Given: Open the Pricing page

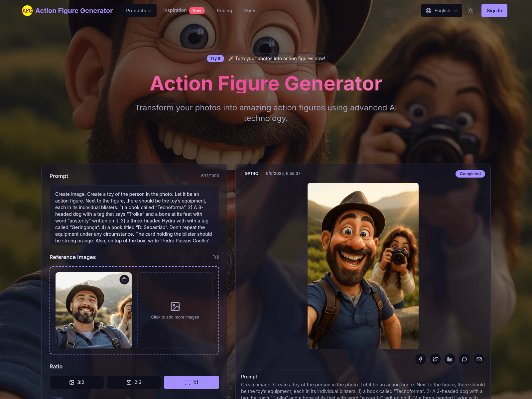Looking at the screenshot, I should pyautogui.click(x=224, y=10).
